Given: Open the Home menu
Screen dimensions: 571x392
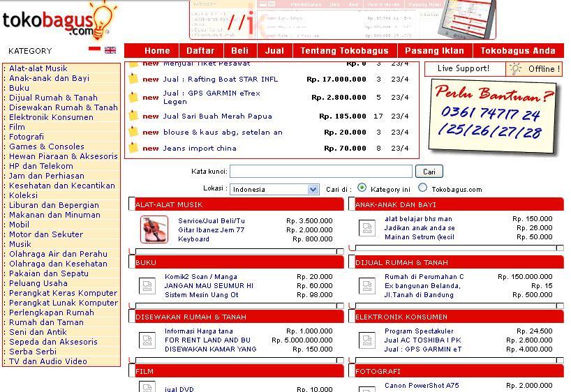Looking at the screenshot, I should click(157, 51).
